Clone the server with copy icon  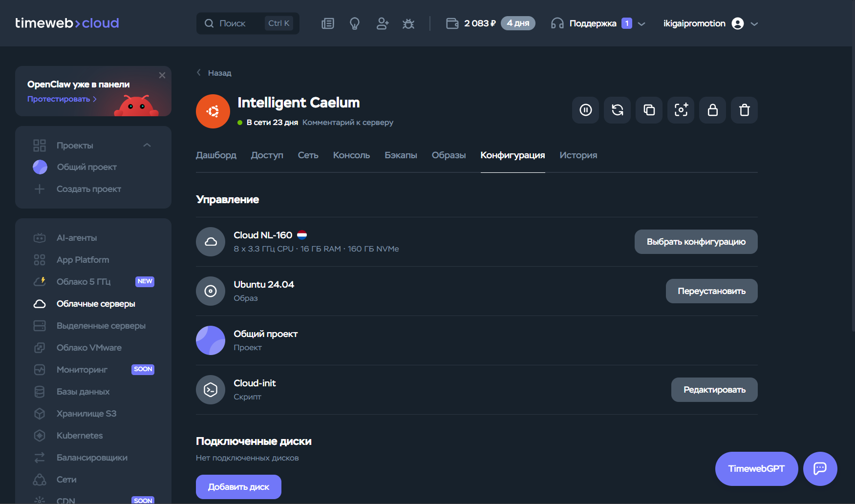pyautogui.click(x=649, y=110)
